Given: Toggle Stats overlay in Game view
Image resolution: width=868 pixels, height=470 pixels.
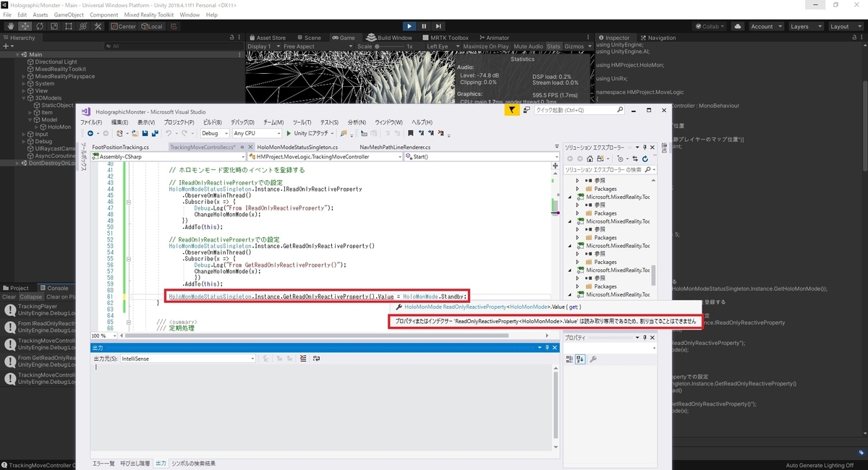Looking at the screenshot, I should 553,46.
